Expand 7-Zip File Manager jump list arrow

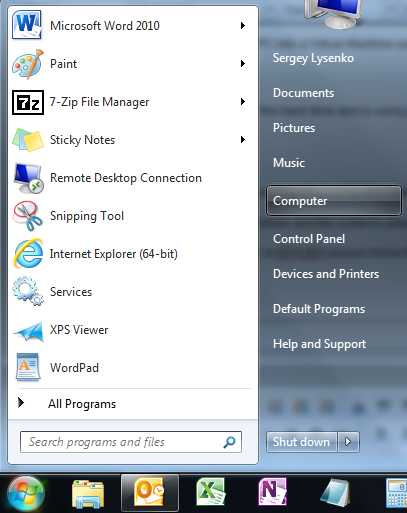point(243,102)
